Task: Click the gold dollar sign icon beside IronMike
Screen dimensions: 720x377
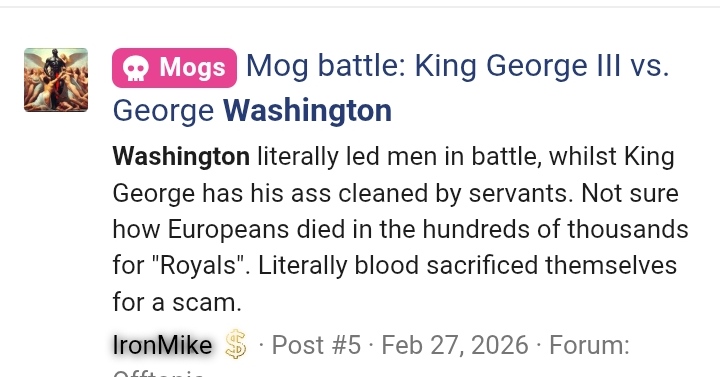Action: 236,344
